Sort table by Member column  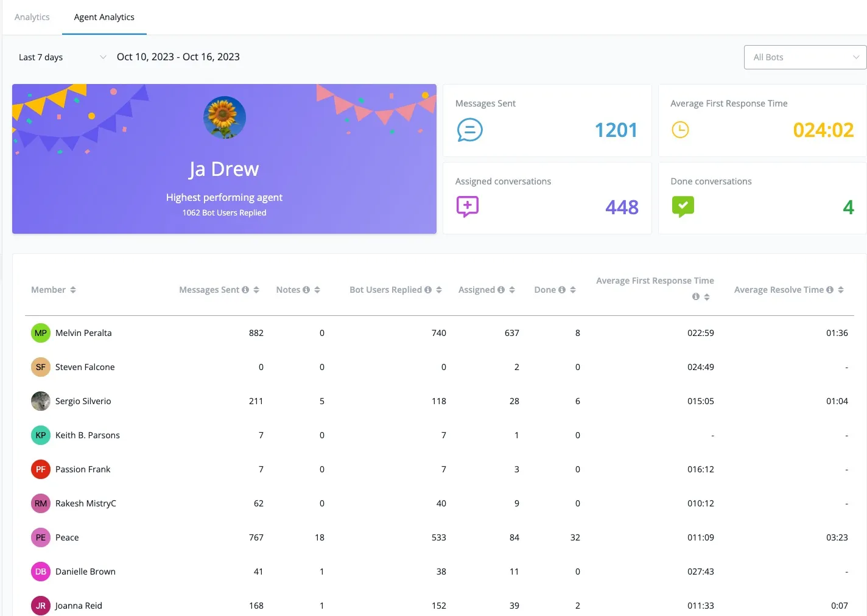pyautogui.click(x=73, y=290)
